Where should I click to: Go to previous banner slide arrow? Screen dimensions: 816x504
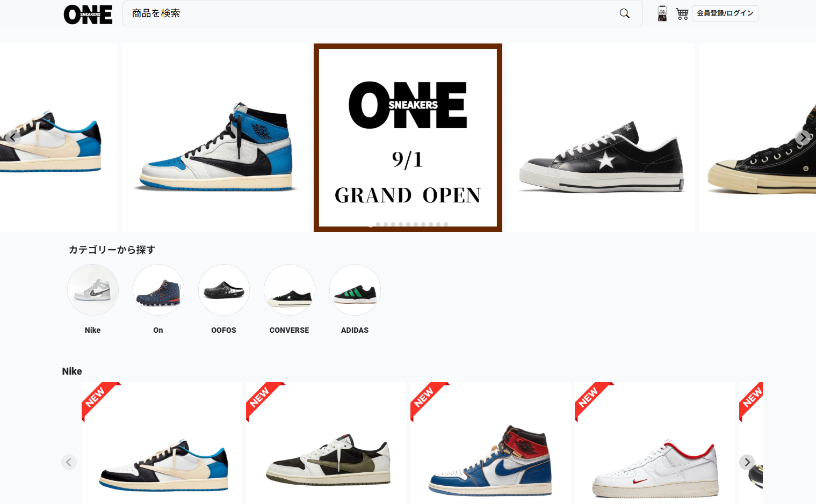13,137
